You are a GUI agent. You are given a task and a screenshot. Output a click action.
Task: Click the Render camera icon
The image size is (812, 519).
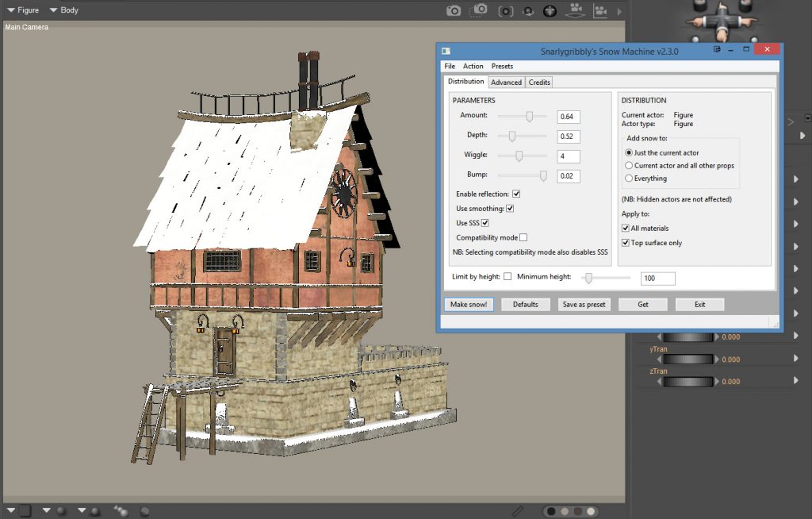(454, 10)
